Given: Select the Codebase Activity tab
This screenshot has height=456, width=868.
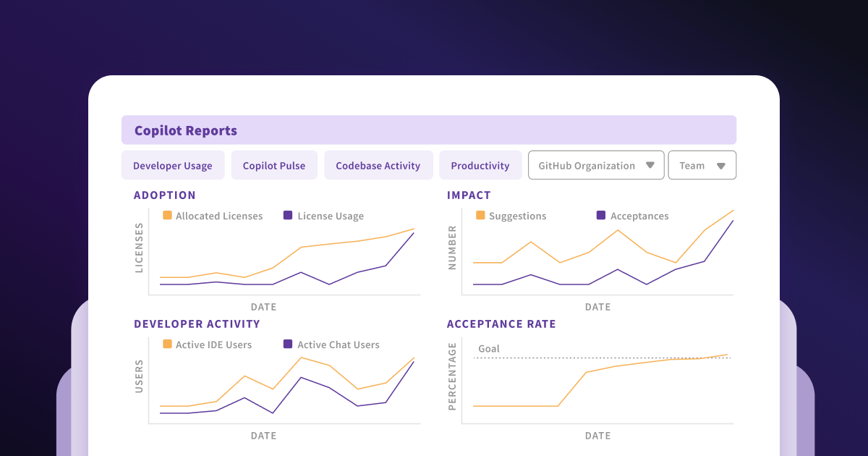Looking at the screenshot, I should [x=378, y=165].
